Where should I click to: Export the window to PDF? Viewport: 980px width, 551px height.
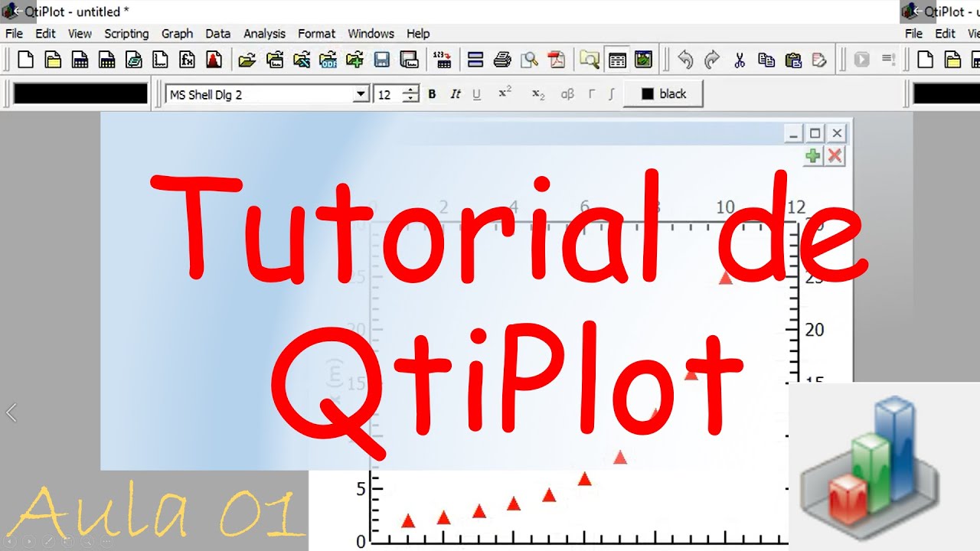[556, 60]
